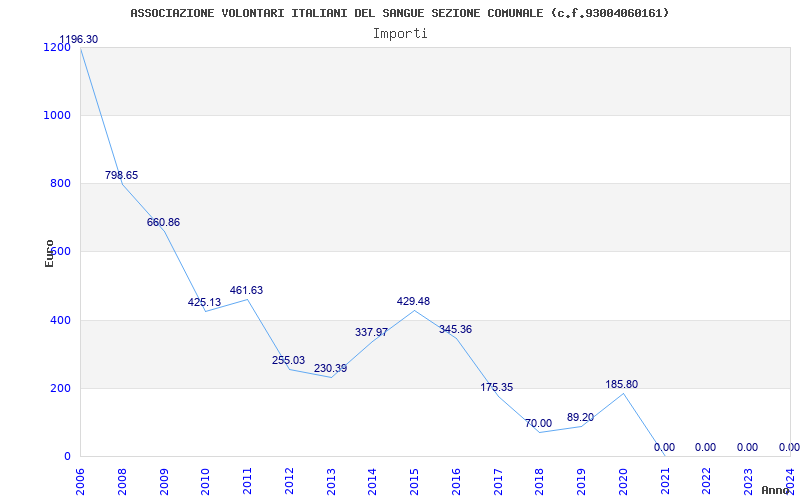Select the 70.00 value label

538,423
